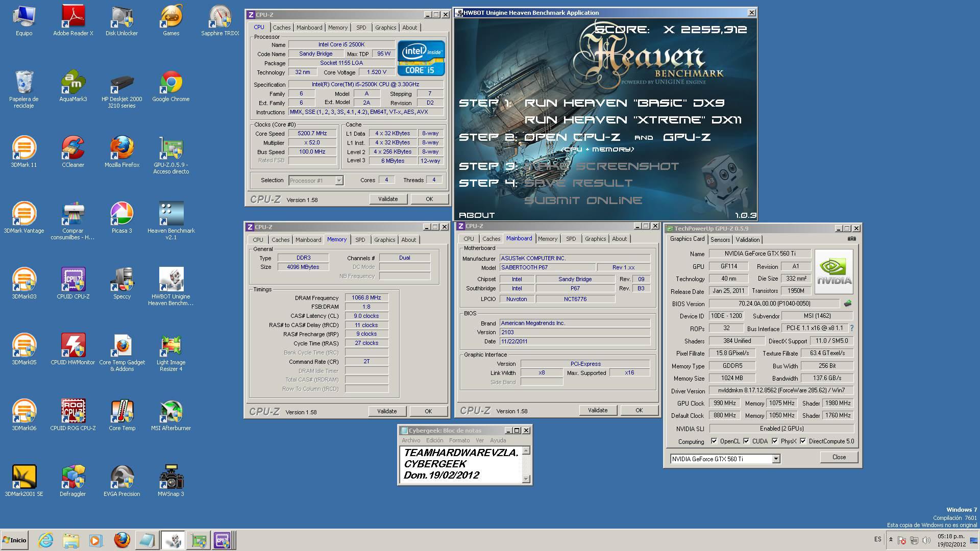Toggle PhysX checkbox in GPU-Z

[x=775, y=441]
